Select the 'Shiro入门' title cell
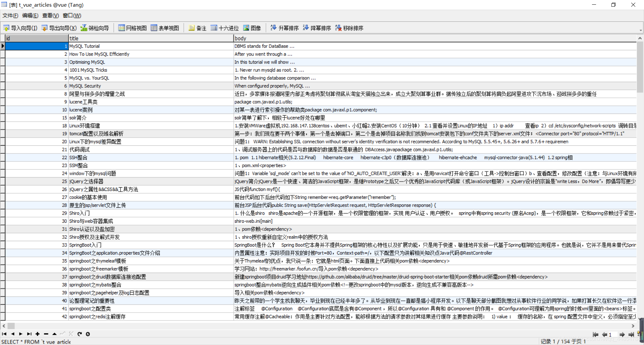Image resolution: width=644 pixels, height=345 pixels. pos(151,213)
